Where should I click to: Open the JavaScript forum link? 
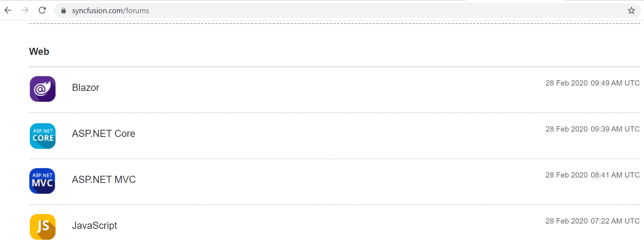point(94,226)
